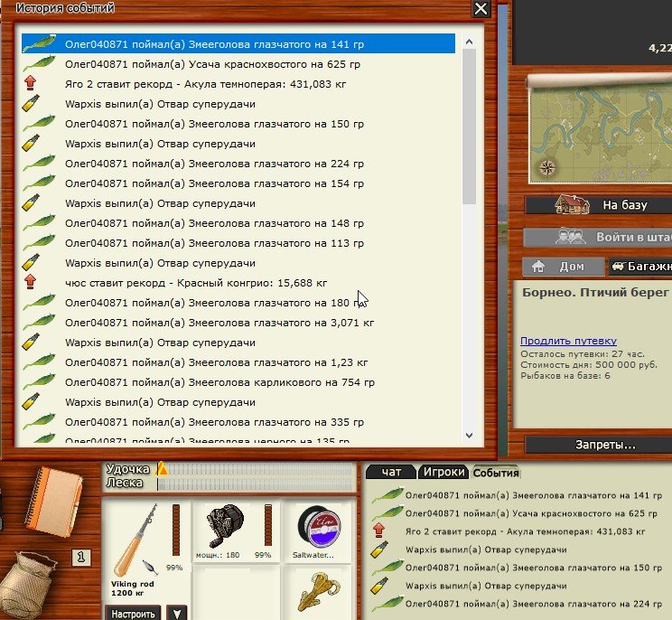Viewport: 672px width, 620px height.
Task: Click the rod warning triangle icon
Action: [x=163, y=468]
